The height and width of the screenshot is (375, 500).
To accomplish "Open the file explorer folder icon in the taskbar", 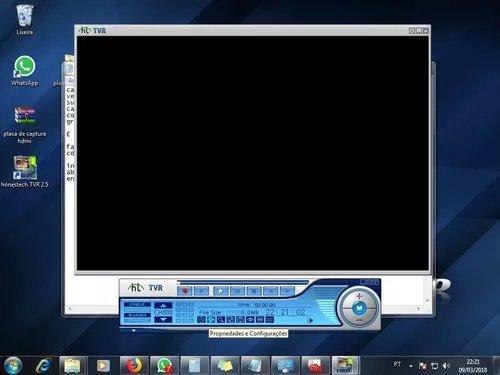I will [x=73, y=366].
